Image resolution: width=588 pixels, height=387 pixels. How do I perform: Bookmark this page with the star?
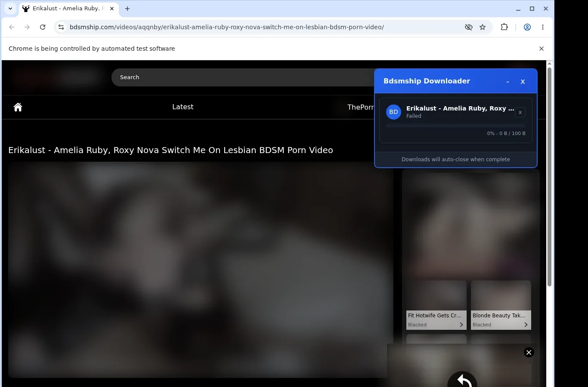[x=483, y=27]
